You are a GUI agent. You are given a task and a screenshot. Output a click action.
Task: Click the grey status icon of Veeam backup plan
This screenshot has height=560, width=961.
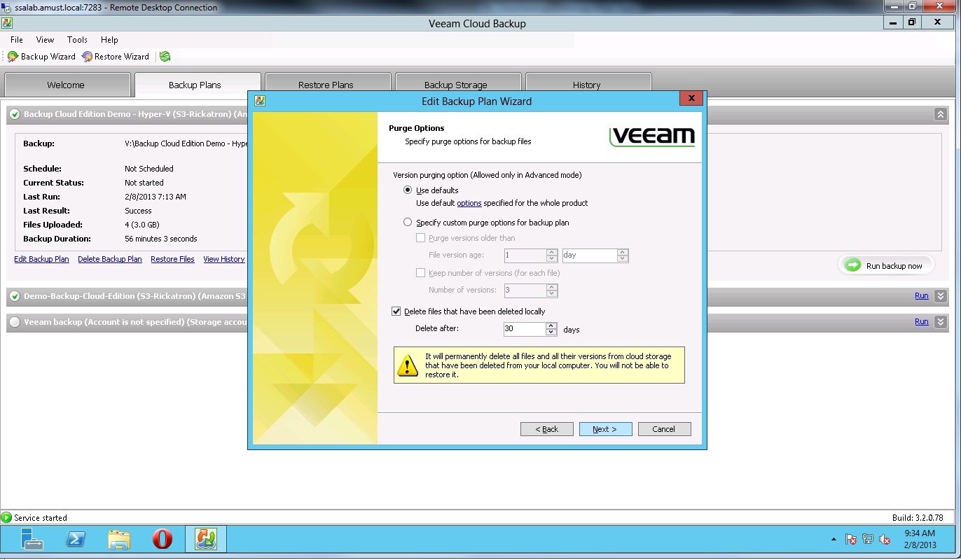pyautogui.click(x=15, y=322)
